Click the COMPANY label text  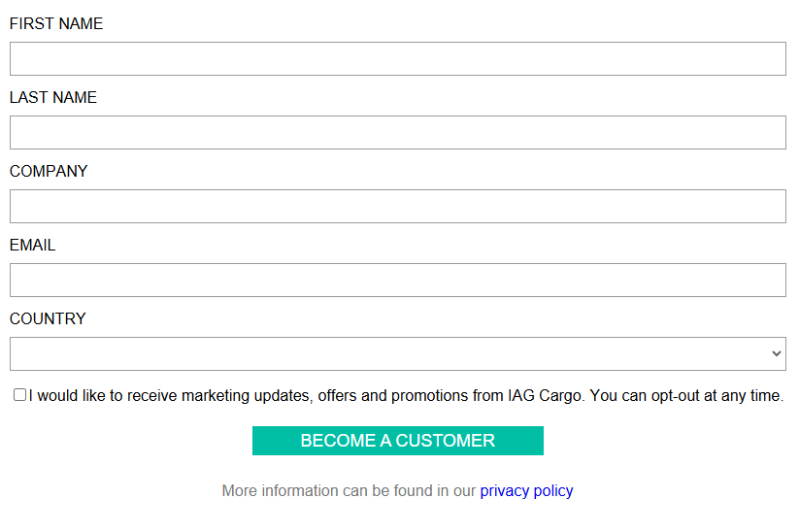[x=49, y=172]
